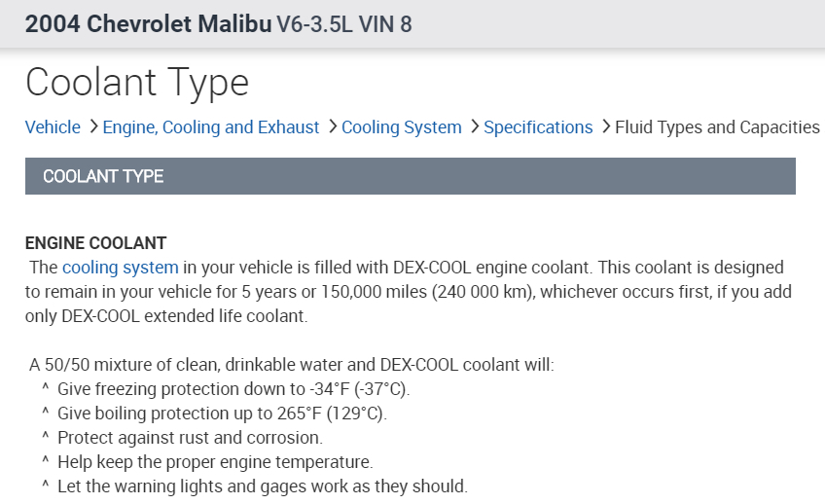This screenshot has width=825, height=504.
Task: Select Fluid Types and Capacities breadcrumb text
Action: (717, 127)
